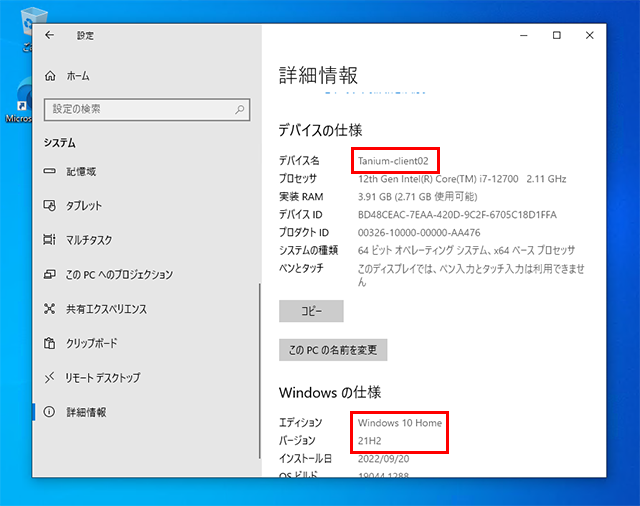The image size is (640, 506).
Task: Click この PC の名前を変更 button
Action: (333, 350)
